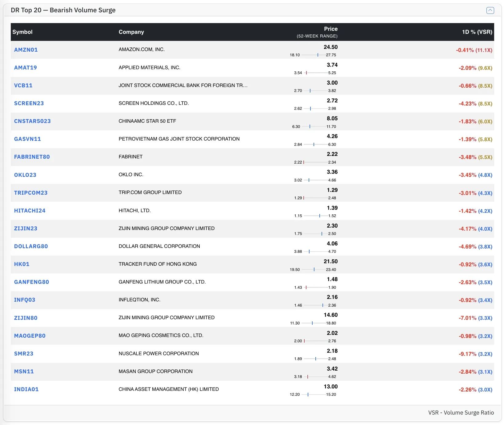Open the GASVN11 symbol link

point(27,139)
